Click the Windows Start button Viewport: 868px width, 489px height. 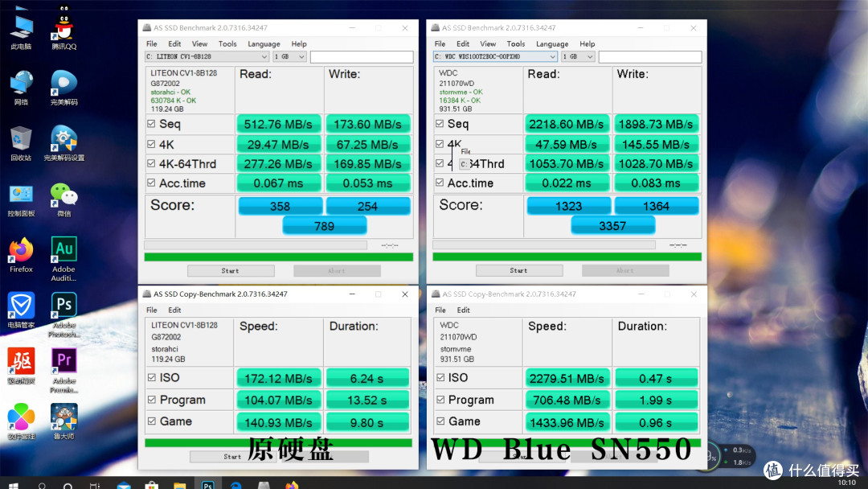pos(14,486)
